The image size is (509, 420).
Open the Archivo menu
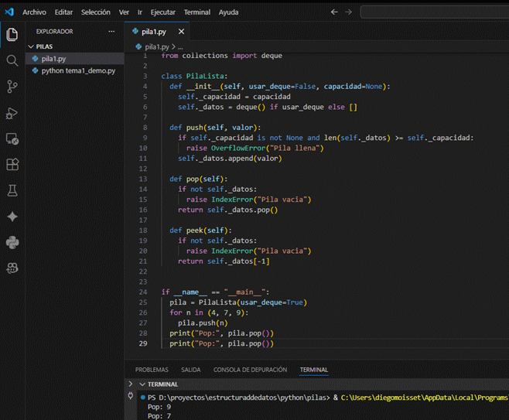(34, 12)
